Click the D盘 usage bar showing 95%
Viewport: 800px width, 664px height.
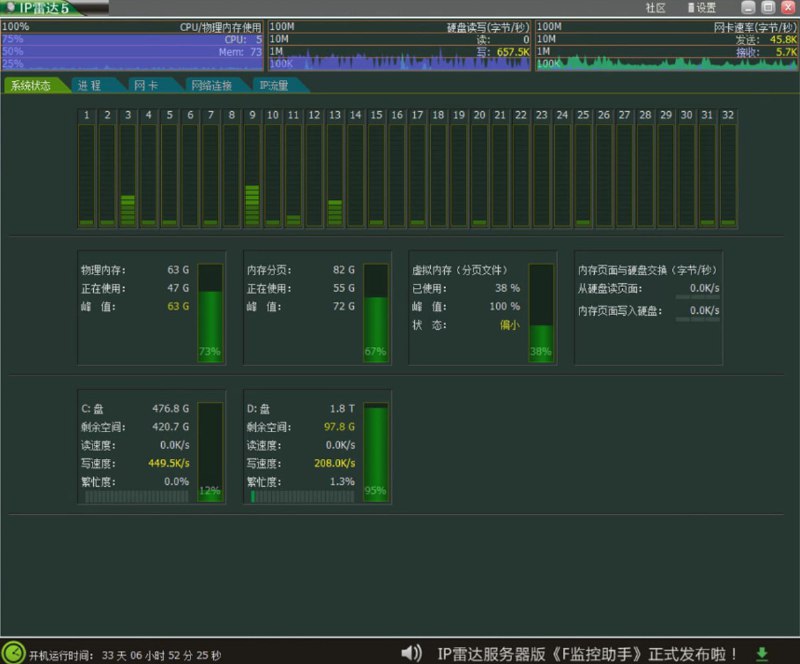click(376, 450)
